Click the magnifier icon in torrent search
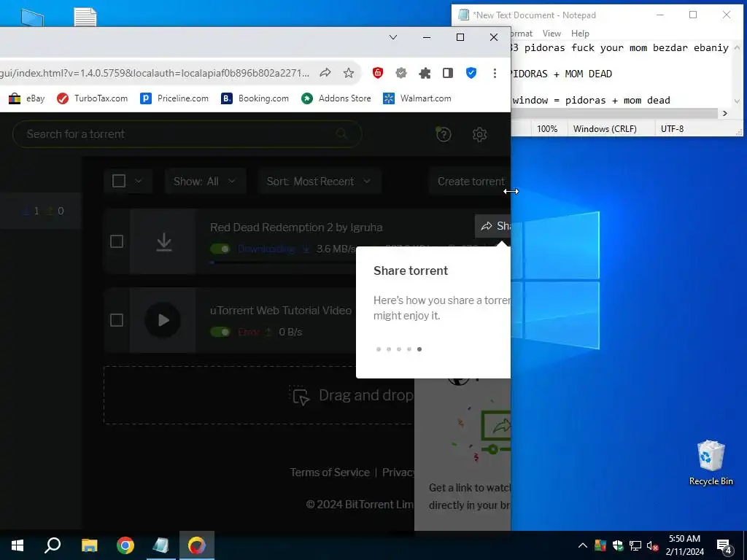This screenshot has height=560, width=747. (341, 134)
